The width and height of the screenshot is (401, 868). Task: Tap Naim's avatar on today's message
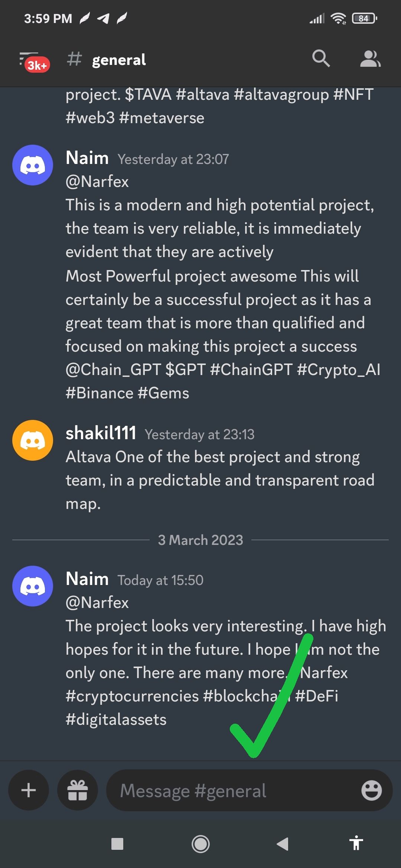click(x=33, y=586)
